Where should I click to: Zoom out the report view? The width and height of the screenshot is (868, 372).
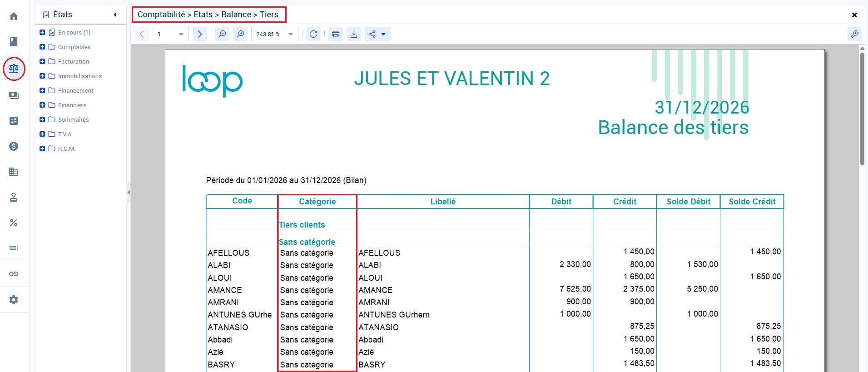coord(222,34)
